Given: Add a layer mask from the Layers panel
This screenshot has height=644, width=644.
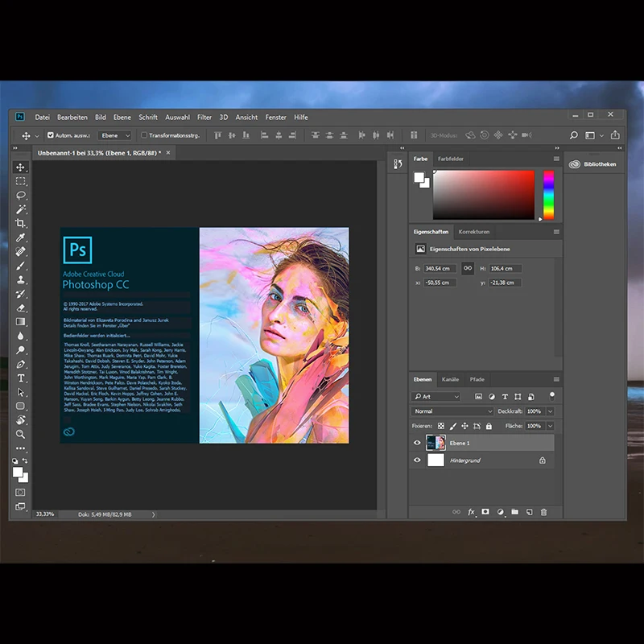Looking at the screenshot, I should (485, 511).
